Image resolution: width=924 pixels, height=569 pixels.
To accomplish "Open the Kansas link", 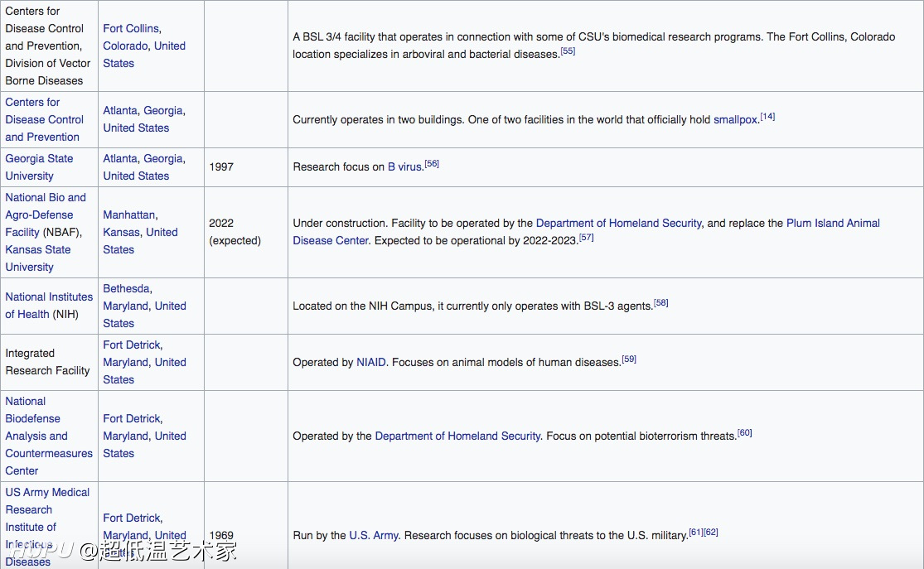I will point(122,232).
